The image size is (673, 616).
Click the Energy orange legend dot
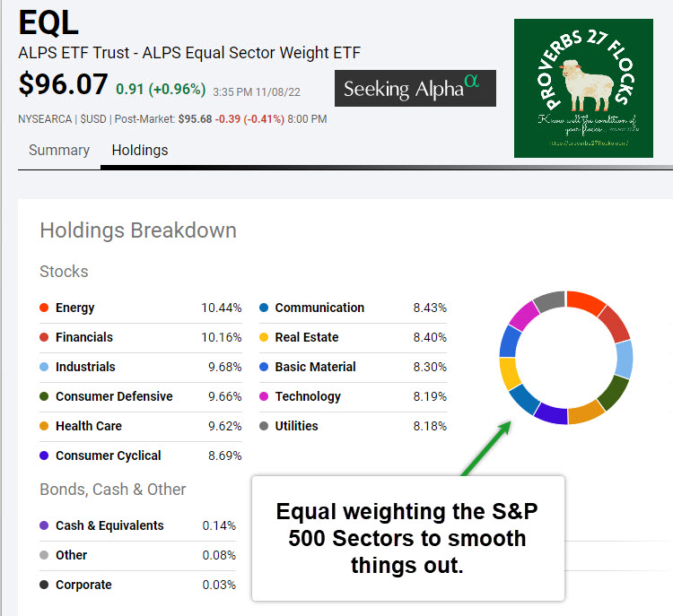point(44,308)
